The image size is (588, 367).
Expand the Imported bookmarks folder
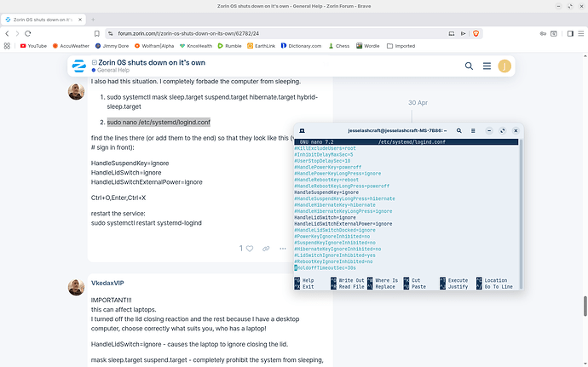(401, 46)
